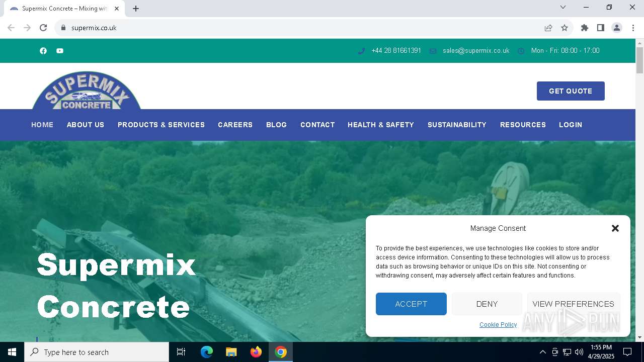Screen dimensions: 644x362
Task: Open the Home menu item
Action: pyautogui.click(x=42, y=125)
